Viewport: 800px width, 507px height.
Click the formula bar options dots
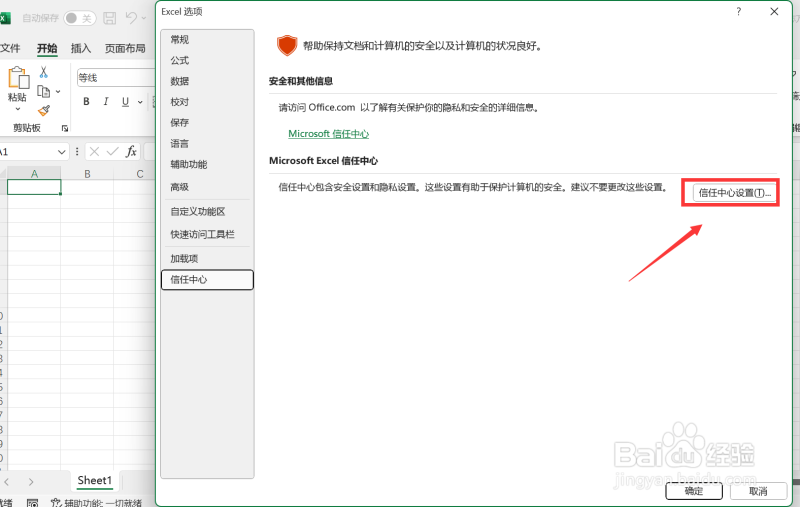click(x=77, y=151)
